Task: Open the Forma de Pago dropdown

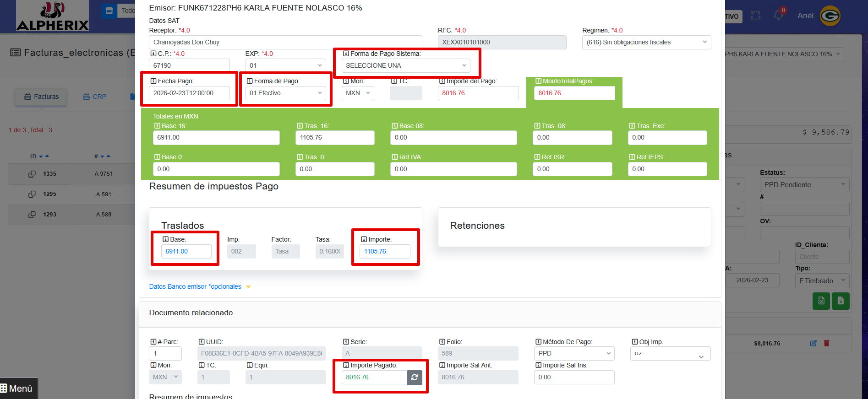Action: tap(285, 93)
